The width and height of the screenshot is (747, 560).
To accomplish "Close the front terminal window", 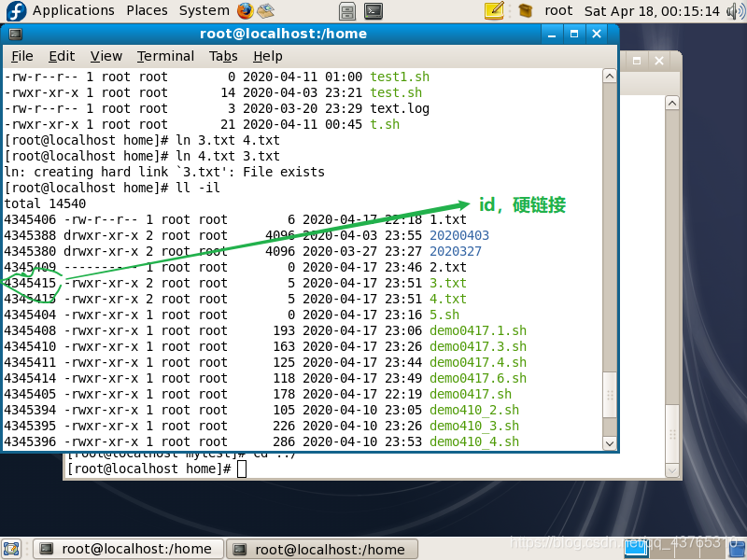I will tap(597, 34).
